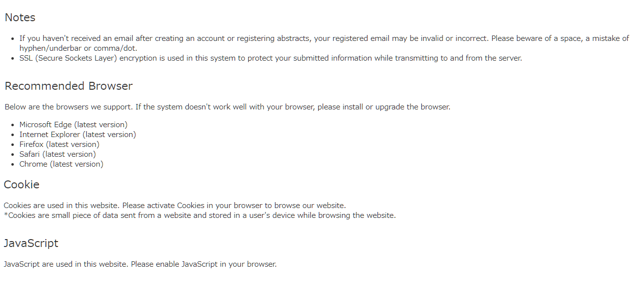The width and height of the screenshot is (644, 281).
Task: Select the Firefox (latest version) entry
Action: tap(60, 144)
